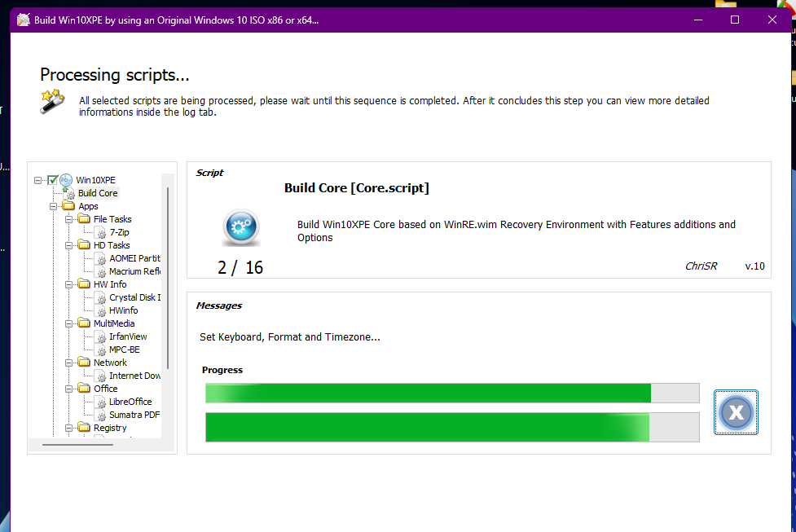796x532 pixels.
Task: Toggle the Win10XPE root checkbox
Action: [x=52, y=180]
